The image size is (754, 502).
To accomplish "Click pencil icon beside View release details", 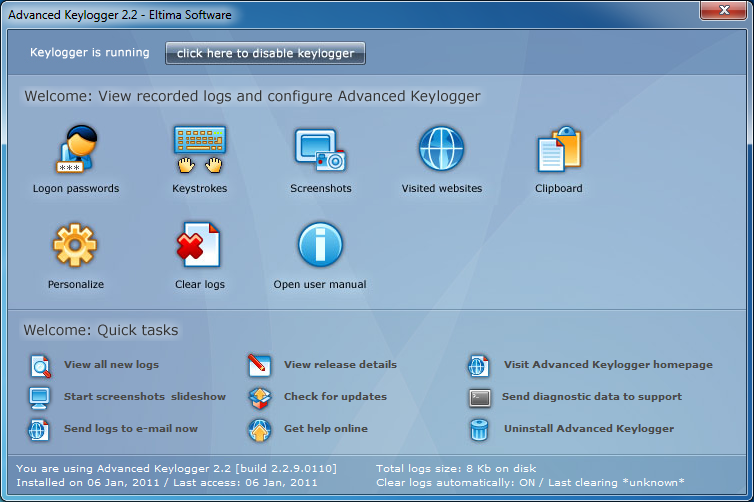I will (x=259, y=365).
